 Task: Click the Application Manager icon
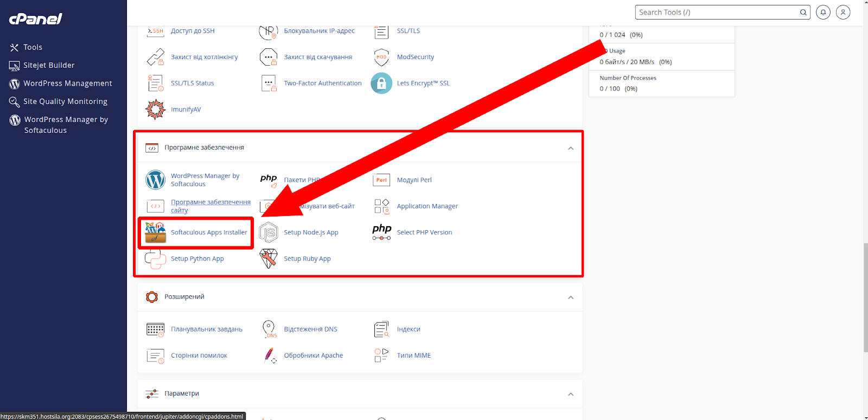tap(381, 206)
